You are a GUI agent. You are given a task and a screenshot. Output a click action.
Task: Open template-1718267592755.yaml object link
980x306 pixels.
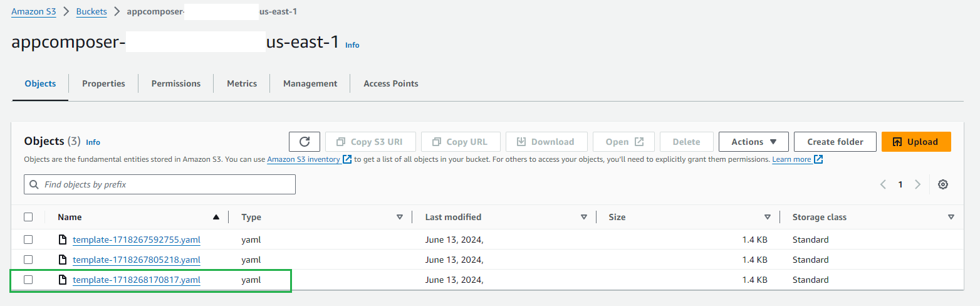click(x=137, y=240)
